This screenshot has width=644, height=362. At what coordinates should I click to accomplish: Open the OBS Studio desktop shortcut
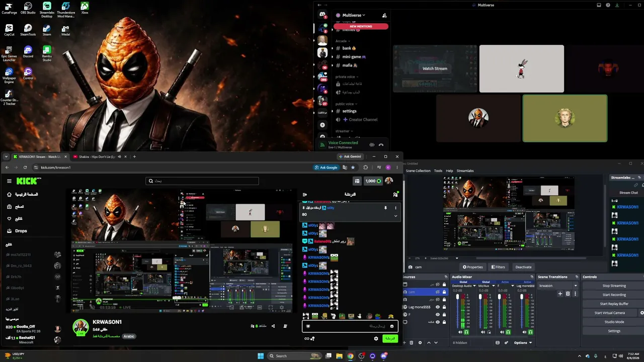coord(28,9)
